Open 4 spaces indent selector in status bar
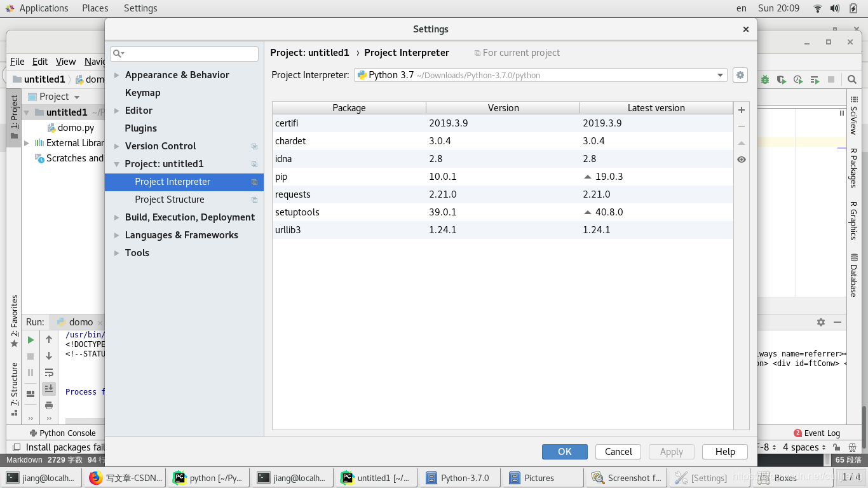868x488 pixels. click(805, 447)
